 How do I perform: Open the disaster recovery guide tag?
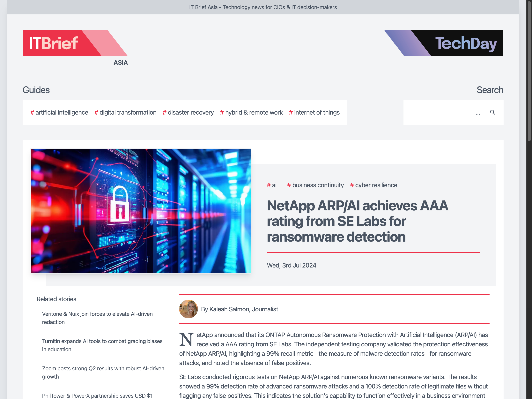pyautogui.click(x=188, y=112)
